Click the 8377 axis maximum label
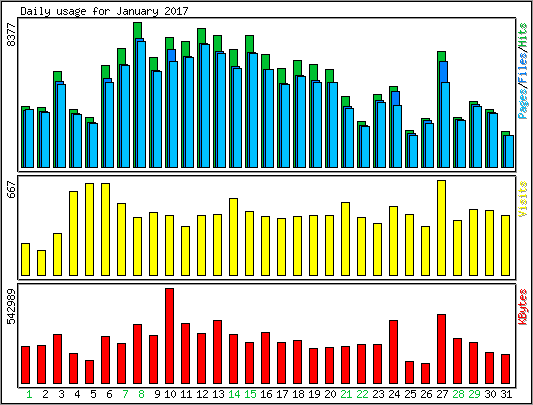The height and width of the screenshot is (405, 533). coord(11,34)
